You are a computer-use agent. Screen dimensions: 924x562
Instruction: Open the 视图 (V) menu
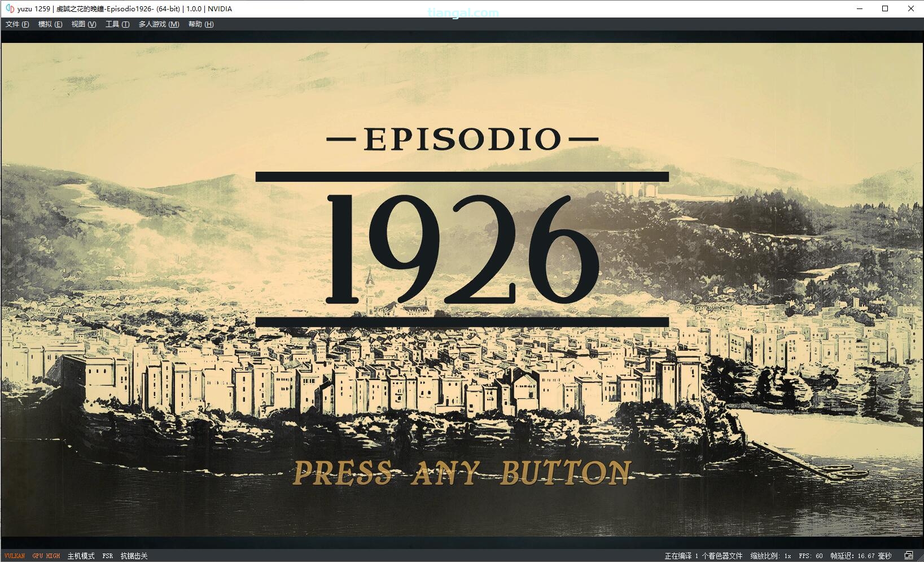click(84, 24)
